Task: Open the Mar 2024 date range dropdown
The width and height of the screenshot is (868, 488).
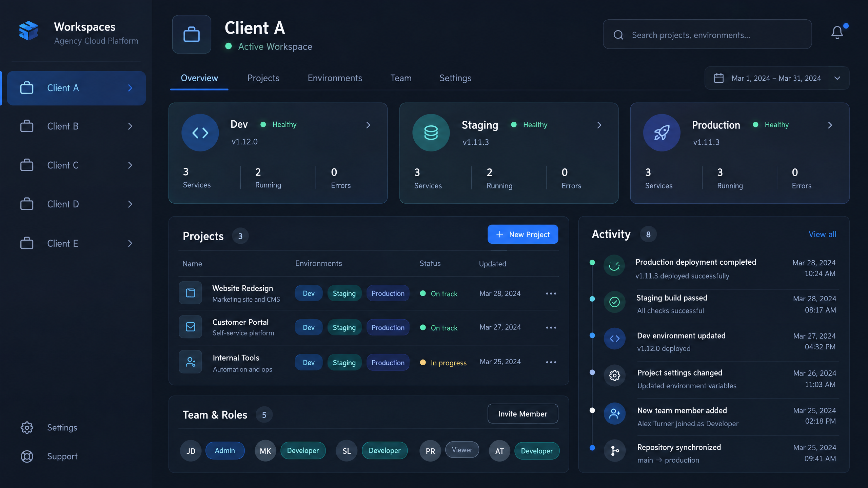Action: click(x=777, y=78)
